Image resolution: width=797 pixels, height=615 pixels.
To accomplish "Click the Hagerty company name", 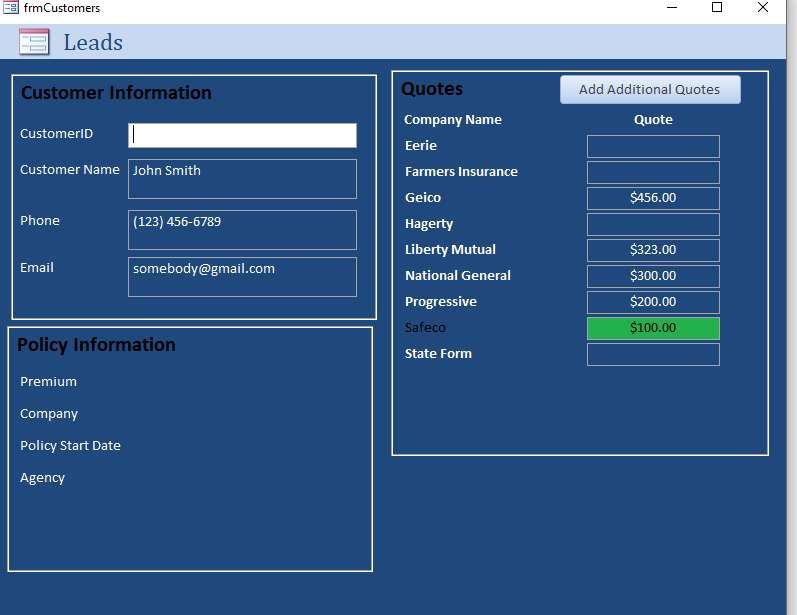I will pyautogui.click(x=429, y=224).
